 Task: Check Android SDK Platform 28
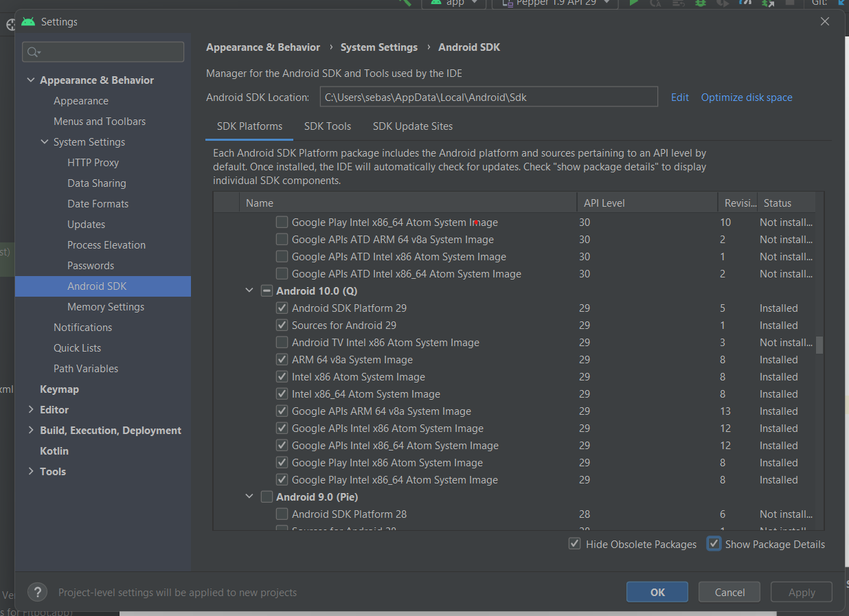[x=282, y=514]
